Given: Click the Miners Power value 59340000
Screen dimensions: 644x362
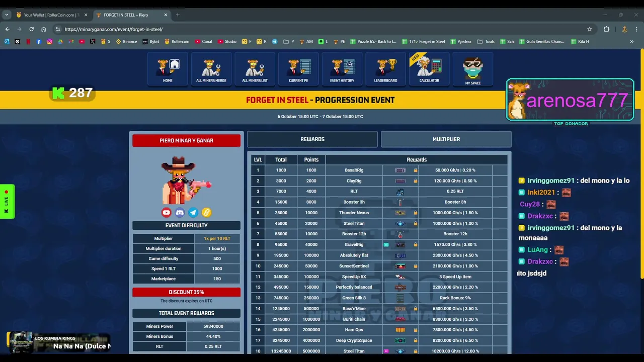Looking at the screenshot, I should pyautogui.click(x=213, y=326).
